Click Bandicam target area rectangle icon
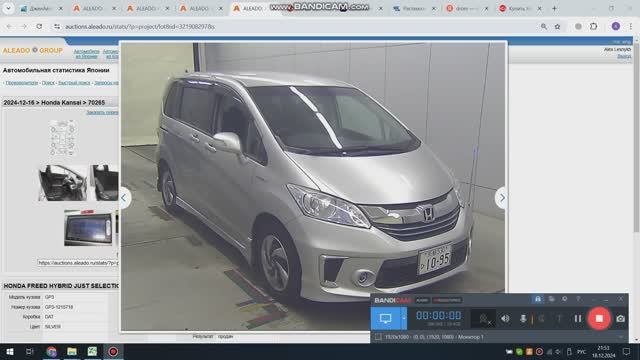This screenshot has width=640, height=360. (x=378, y=337)
